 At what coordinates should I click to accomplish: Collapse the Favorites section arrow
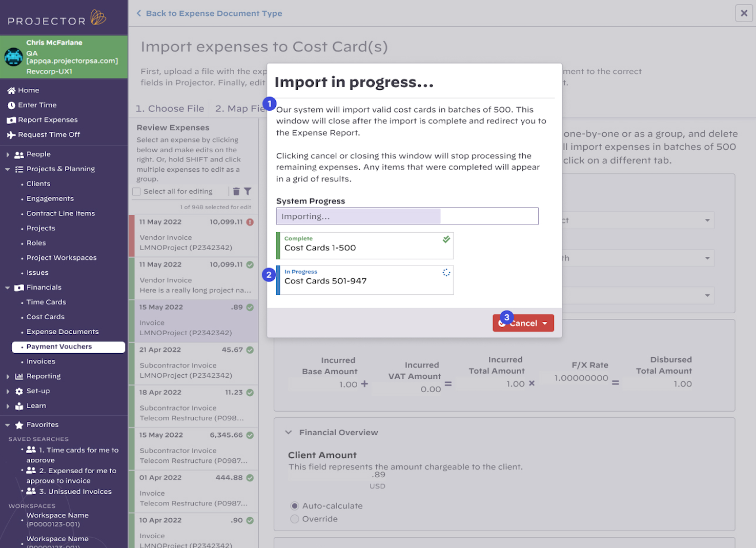coord(8,425)
